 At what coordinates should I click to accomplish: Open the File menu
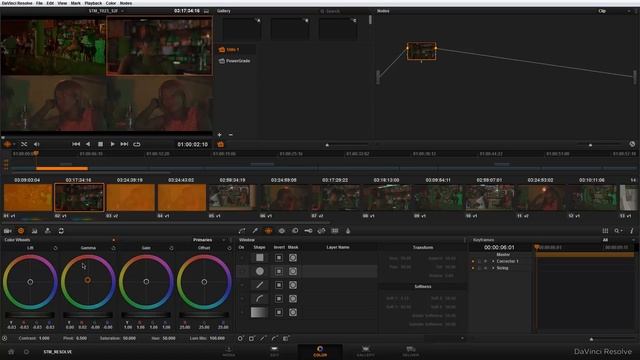point(39,3)
